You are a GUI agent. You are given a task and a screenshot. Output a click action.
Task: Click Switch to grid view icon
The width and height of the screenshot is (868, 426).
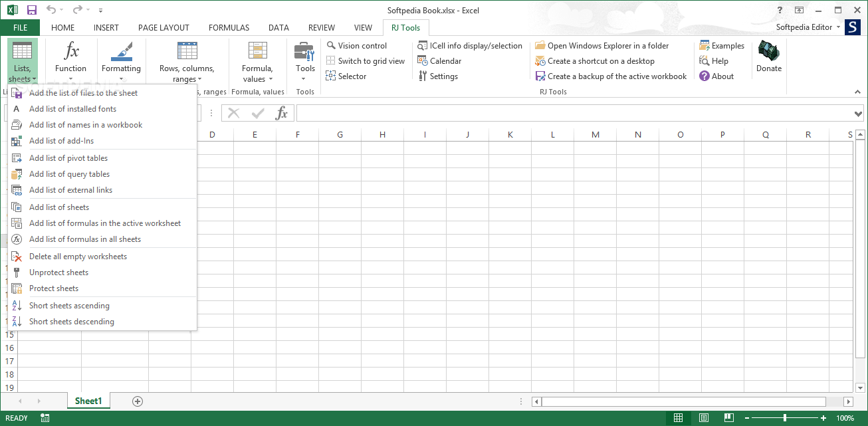(x=331, y=61)
